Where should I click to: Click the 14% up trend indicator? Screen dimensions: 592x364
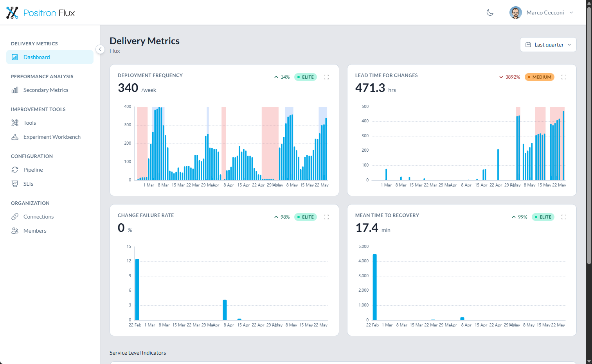pos(282,77)
